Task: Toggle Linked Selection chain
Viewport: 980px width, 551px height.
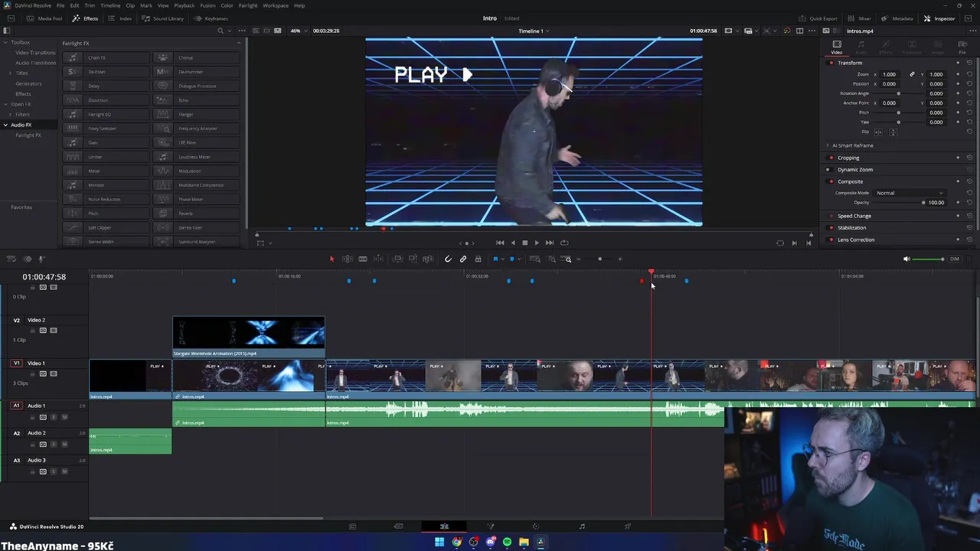Action: (463, 259)
